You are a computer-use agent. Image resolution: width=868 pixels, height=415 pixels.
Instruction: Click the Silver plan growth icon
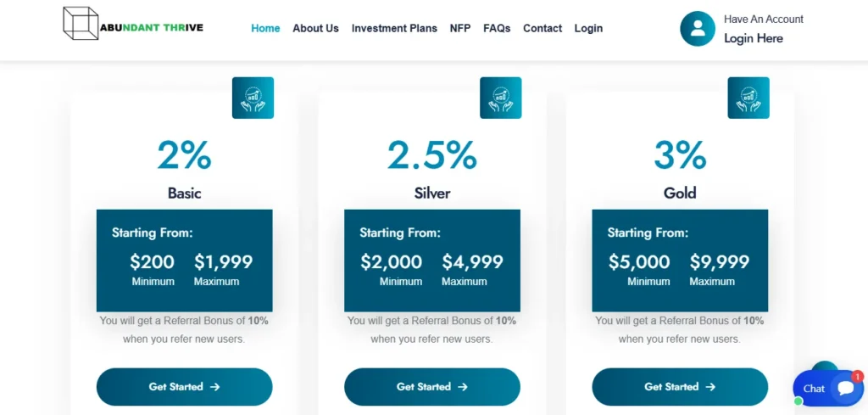pos(500,98)
